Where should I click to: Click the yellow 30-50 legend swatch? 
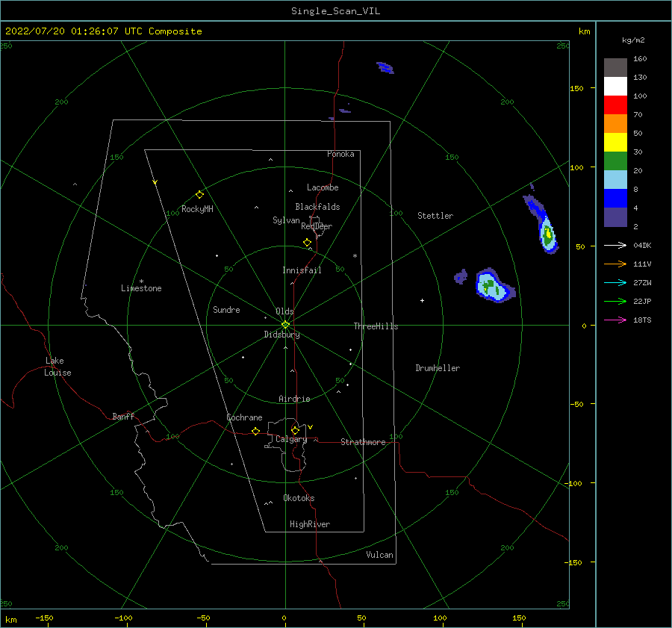click(x=615, y=143)
